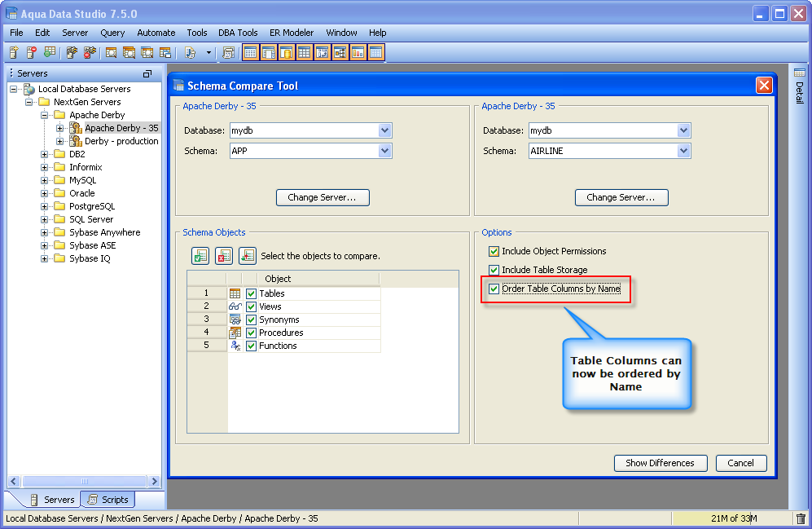
Task: Close the Schema Compare Tool dialog
Action: (764, 86)
